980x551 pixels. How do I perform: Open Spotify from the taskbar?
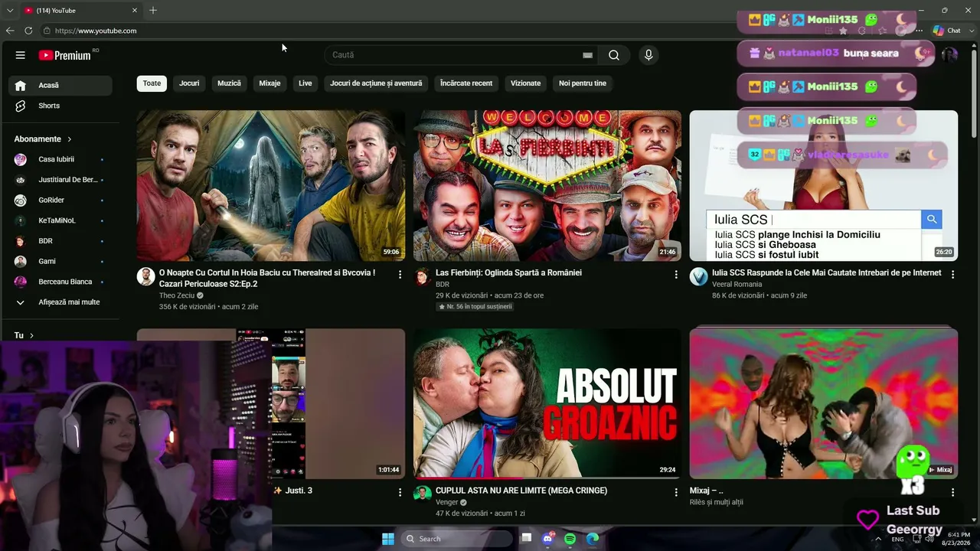coord(570,539)
